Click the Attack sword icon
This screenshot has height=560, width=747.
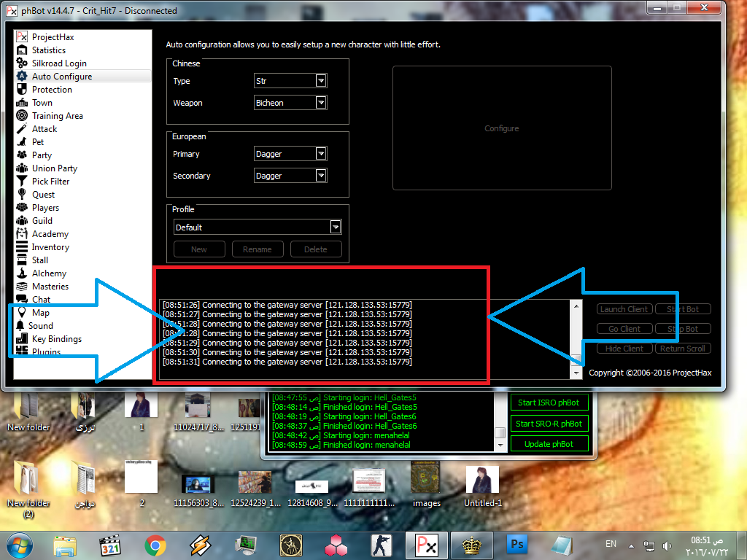pyautogui.click(x=22, y=128)
